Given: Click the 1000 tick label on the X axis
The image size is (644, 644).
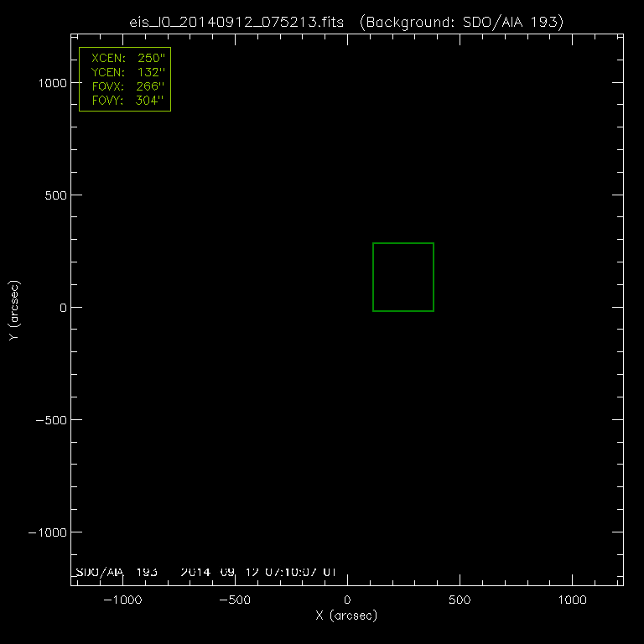Looking at the screenshot, I should click(x=572, y=600).
